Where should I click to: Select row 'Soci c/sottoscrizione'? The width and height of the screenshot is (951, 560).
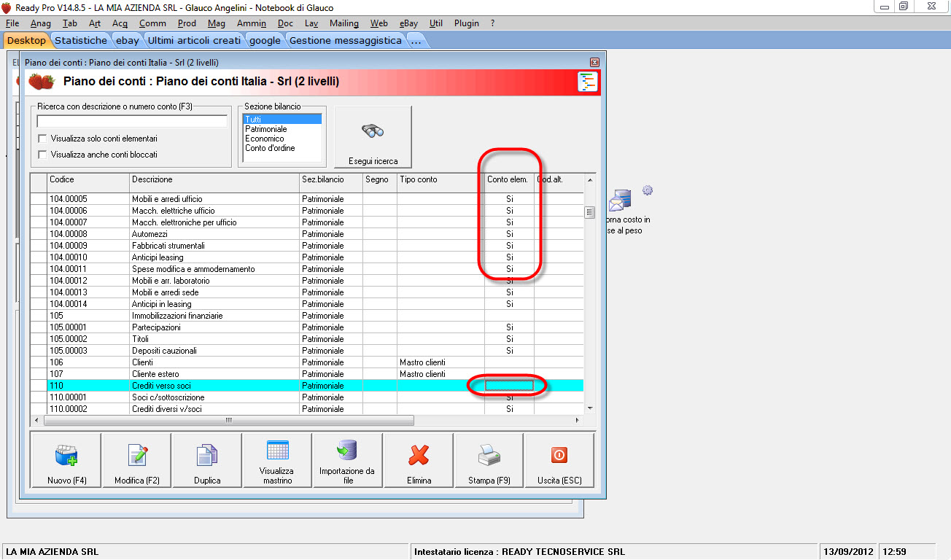click(x=306, y=397)
